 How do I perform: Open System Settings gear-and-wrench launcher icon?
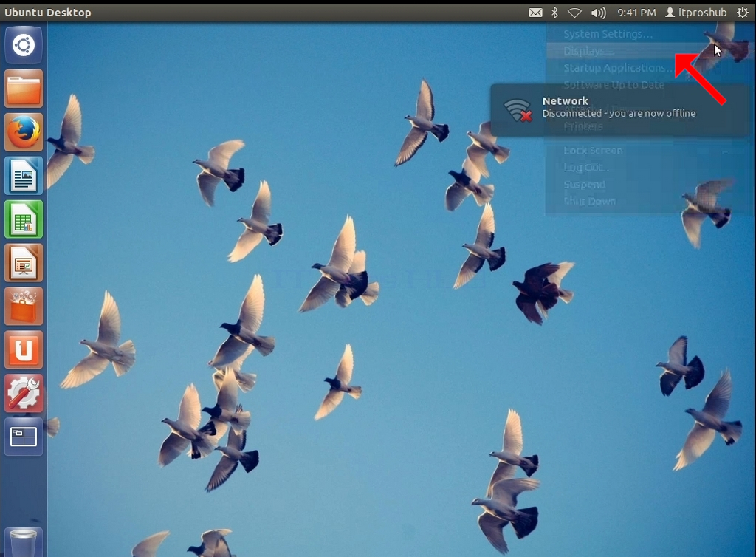click(24, 393)
